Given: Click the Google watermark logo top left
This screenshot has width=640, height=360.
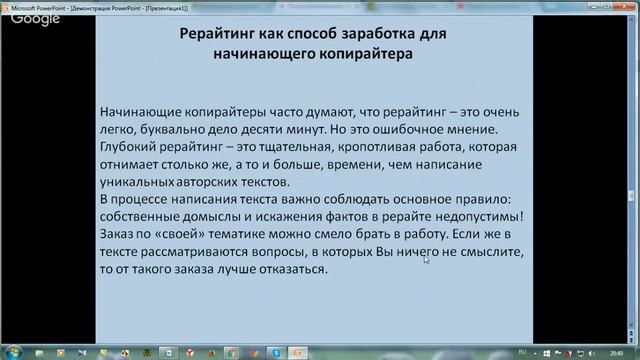Looking at the screenshot, I should pos(36,19).
